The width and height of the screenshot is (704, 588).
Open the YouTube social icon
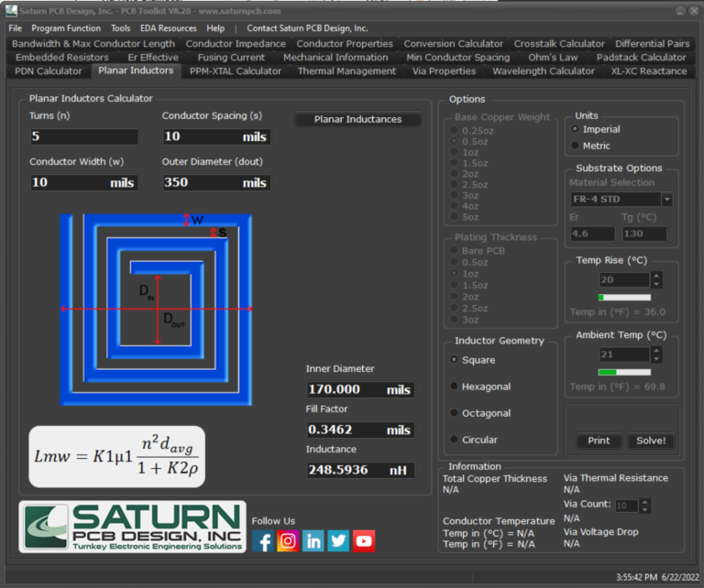coord(364,541)
